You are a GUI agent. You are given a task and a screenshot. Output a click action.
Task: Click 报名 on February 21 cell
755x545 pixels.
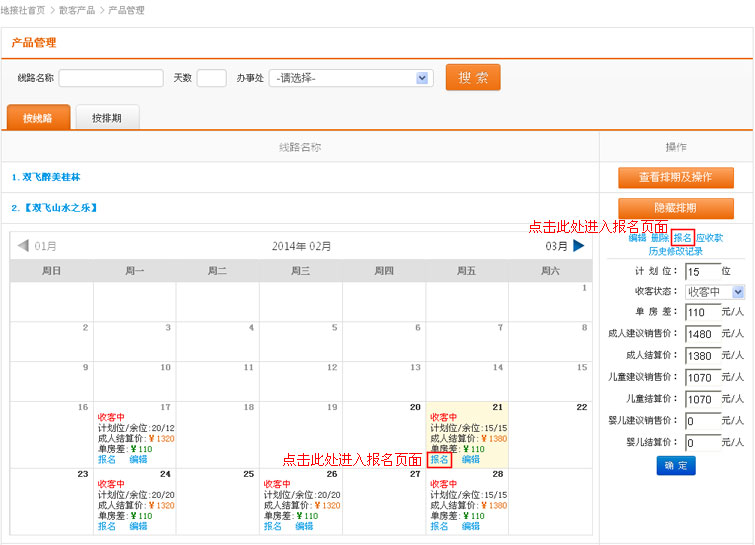pyautogui.click(x=440, y=460)
